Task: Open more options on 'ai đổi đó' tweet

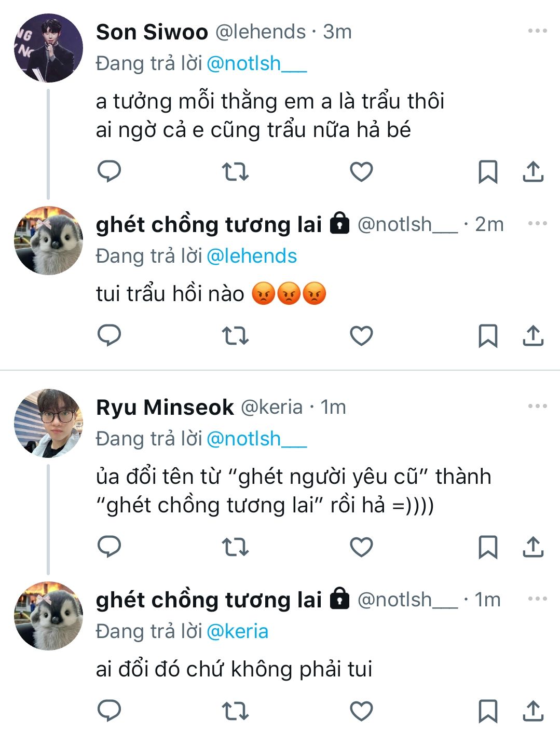Action: [537, 599]
